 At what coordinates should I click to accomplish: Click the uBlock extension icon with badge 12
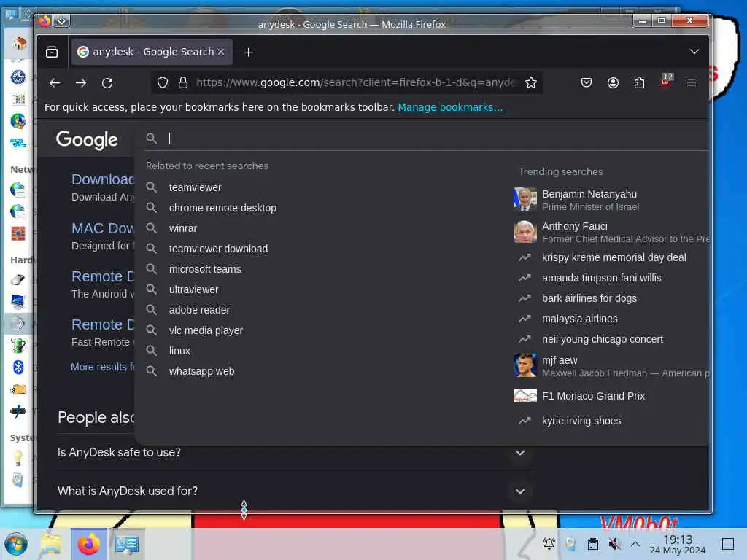pyautogui.click(x=665, y=82)
